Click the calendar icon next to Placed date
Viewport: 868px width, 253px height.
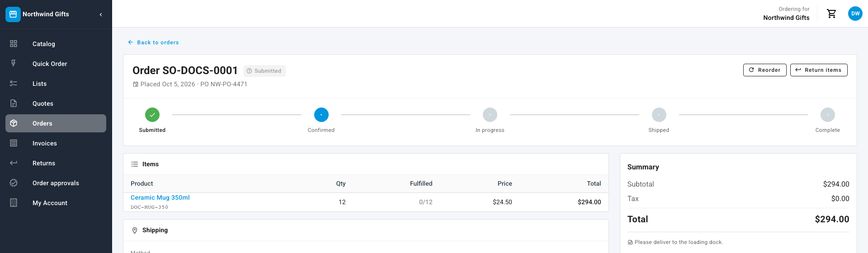point(135,84)
